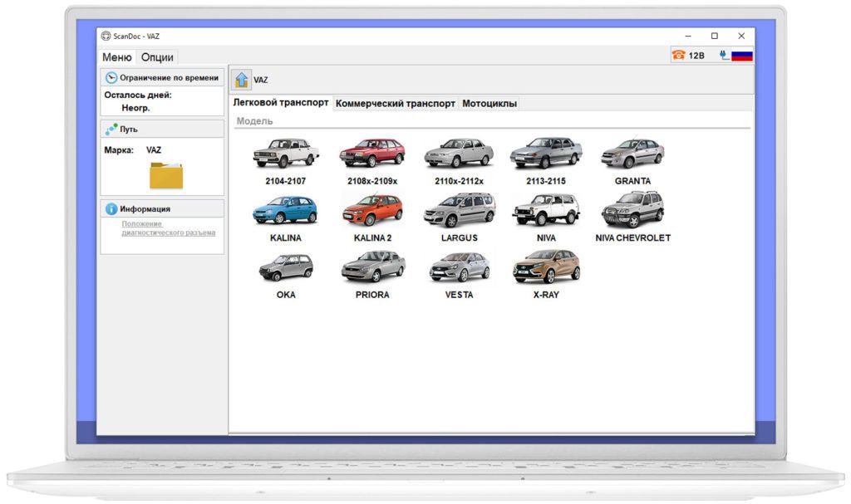Click the Russian flag language icon
This screenshot has width=851, height=504.
point(741,56)
